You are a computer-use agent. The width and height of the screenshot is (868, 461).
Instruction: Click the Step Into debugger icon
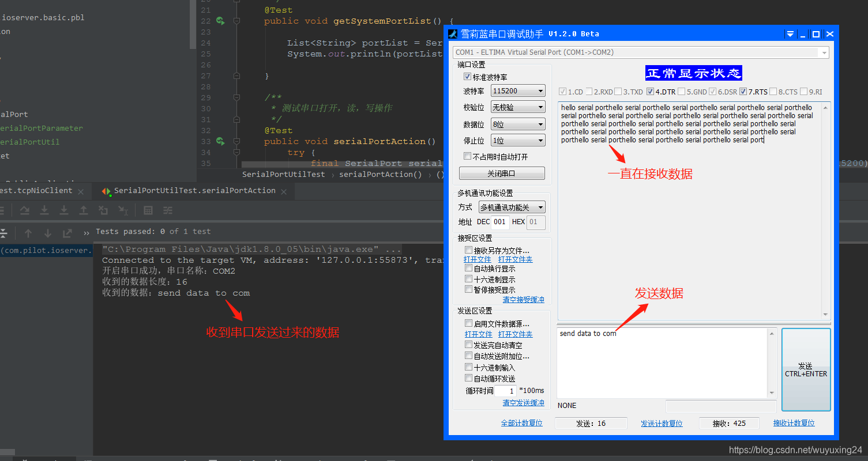point(44,210)
